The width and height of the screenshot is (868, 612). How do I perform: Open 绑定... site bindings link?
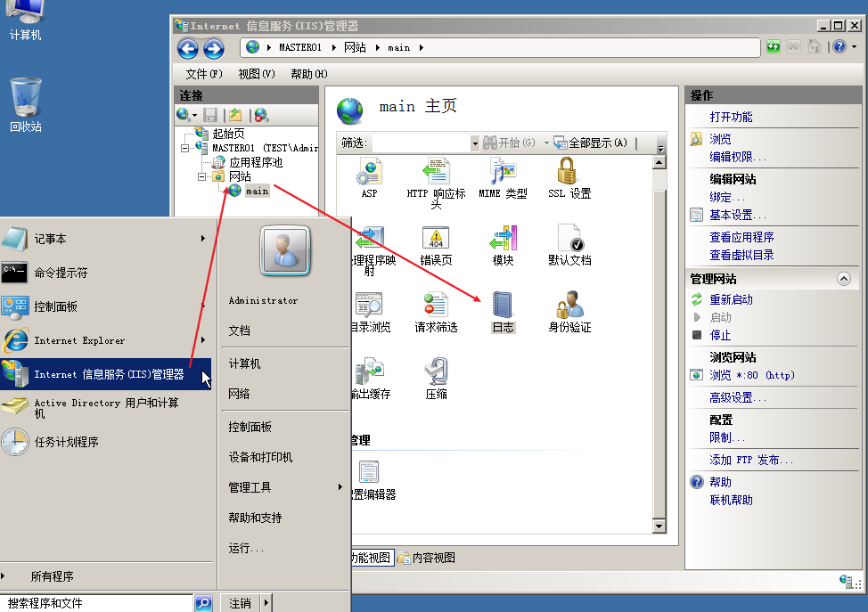(x=727, y=197)
